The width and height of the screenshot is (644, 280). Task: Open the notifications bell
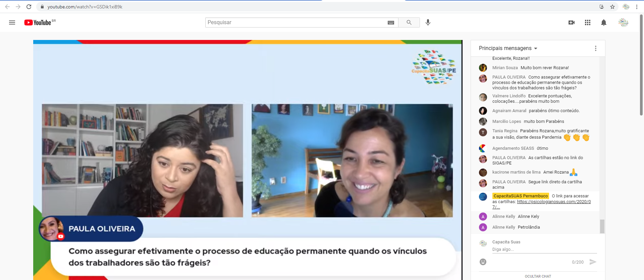(604, 22)
